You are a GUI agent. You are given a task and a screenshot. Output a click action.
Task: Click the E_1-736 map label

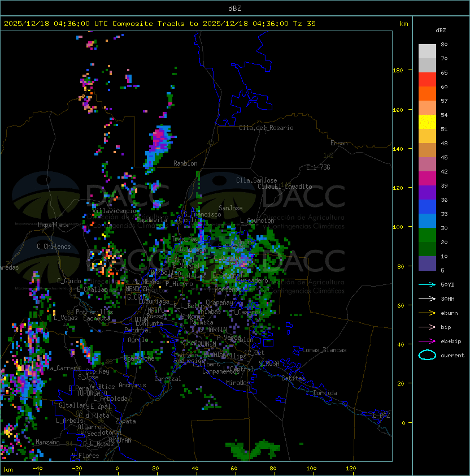318,167
